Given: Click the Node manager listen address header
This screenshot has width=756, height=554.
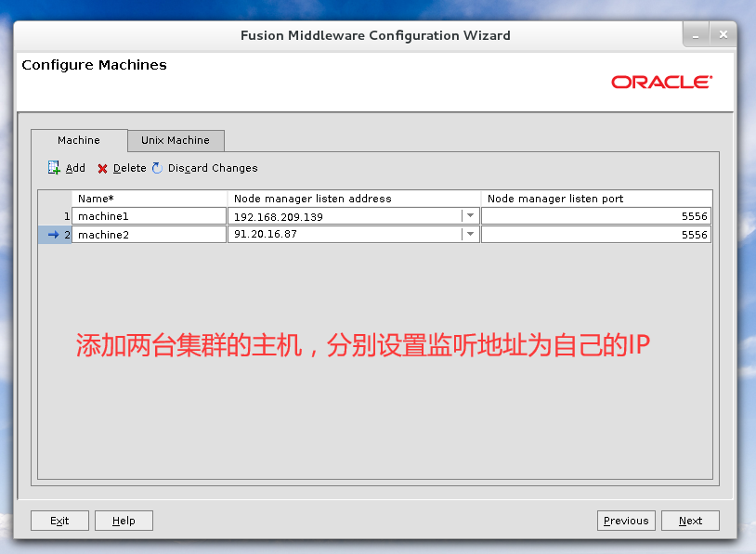Looking at the screenshot, I should click(354, 199).
